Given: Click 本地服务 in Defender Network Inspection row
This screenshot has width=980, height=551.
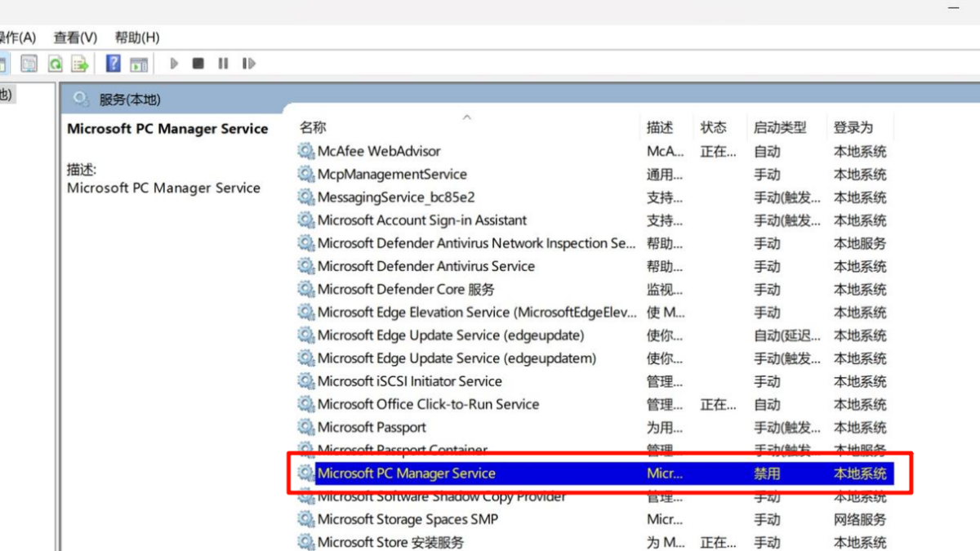Looking at the screenshot, I should [860, 243].
